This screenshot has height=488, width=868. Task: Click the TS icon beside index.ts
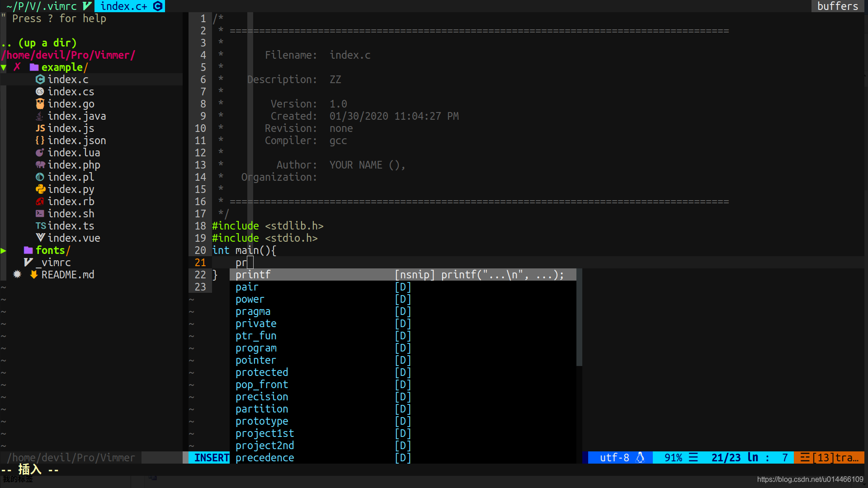(41, 226)
